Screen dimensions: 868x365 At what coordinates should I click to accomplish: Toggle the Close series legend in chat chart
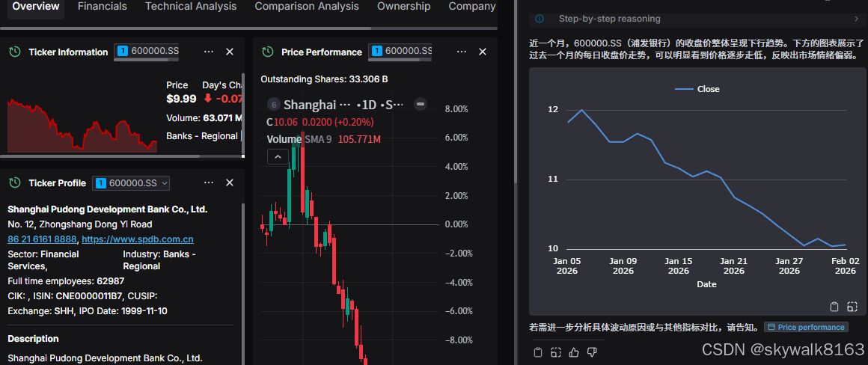(x=697, y=89)
